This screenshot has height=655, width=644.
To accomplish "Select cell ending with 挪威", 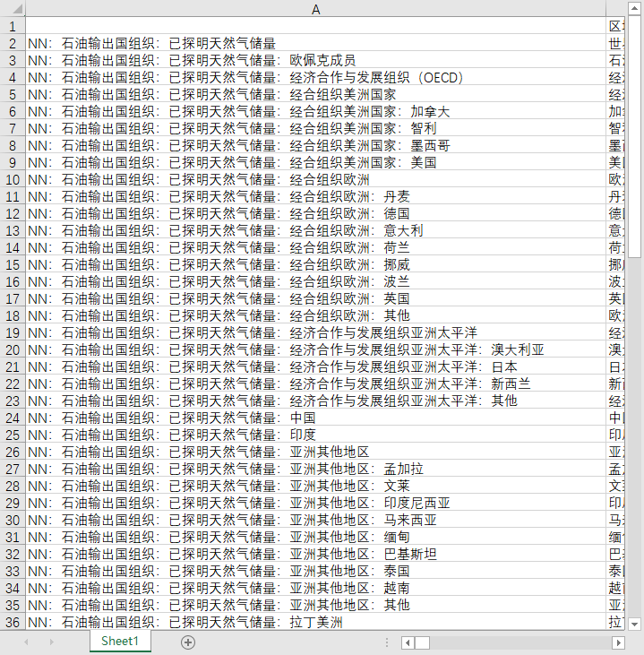I will point(316,264).
